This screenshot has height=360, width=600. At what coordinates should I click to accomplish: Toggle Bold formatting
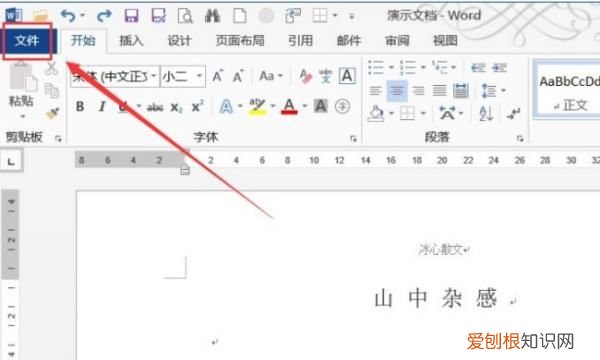pyautogui.click(x=80, y=106)
